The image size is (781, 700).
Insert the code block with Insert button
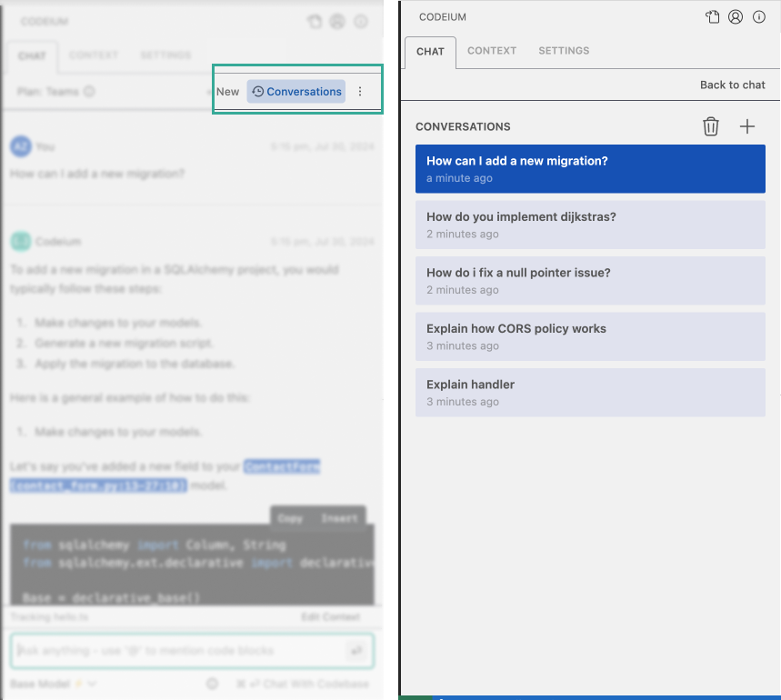coord(339,518)
